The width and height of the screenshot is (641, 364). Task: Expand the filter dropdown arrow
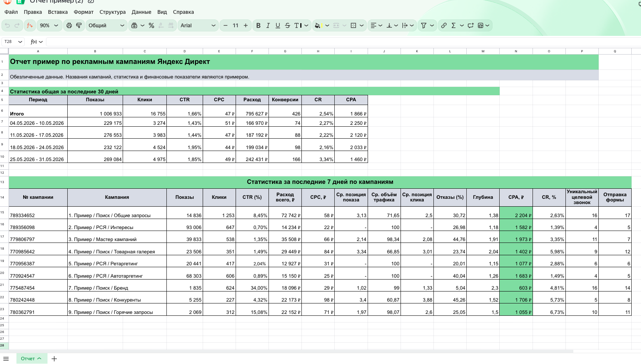tap(432, 25)
